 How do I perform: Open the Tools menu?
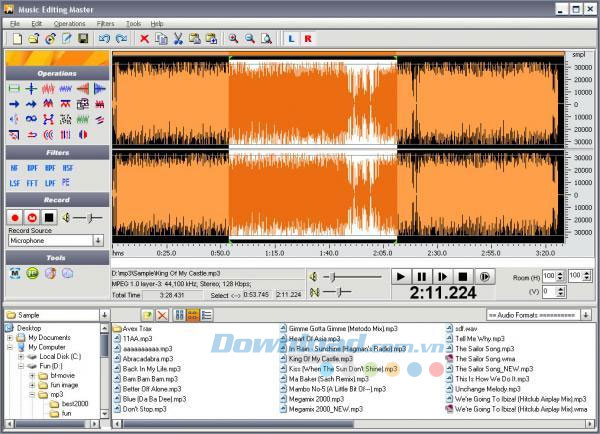click(134, 24)
